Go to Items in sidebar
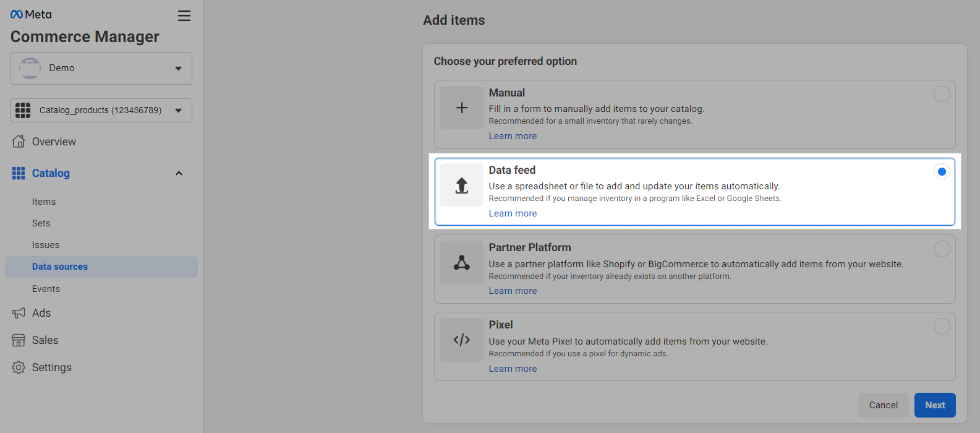The height and width of the screenshot is (433, 980). [x=44, y=202]
